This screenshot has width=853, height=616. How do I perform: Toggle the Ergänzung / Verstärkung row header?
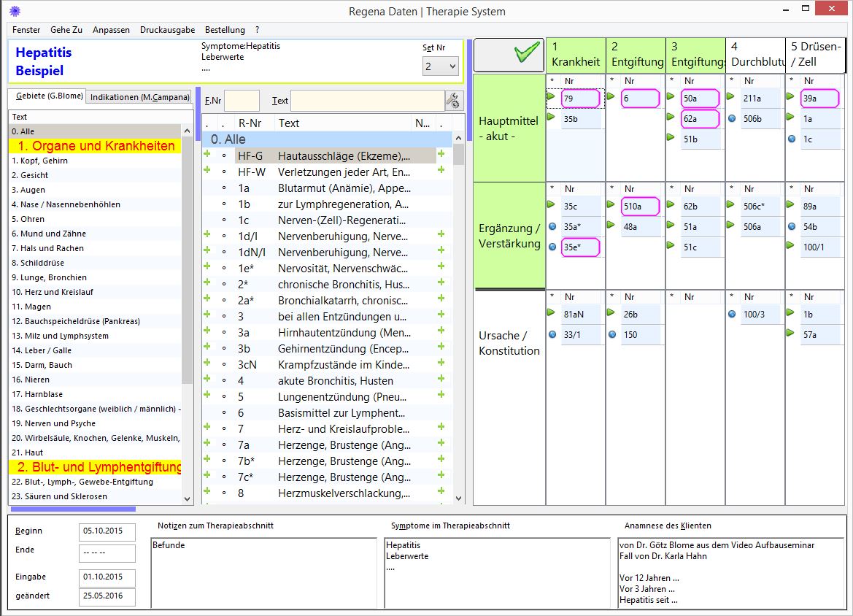[509, 236]
